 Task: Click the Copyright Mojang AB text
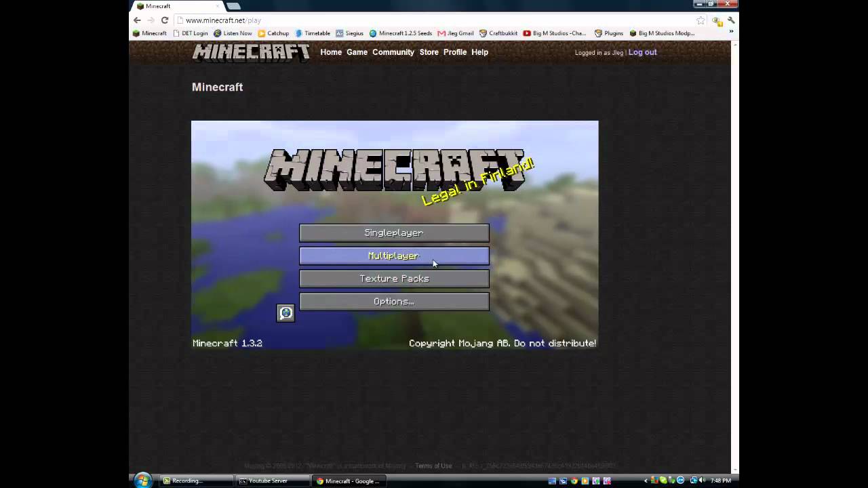502,343
